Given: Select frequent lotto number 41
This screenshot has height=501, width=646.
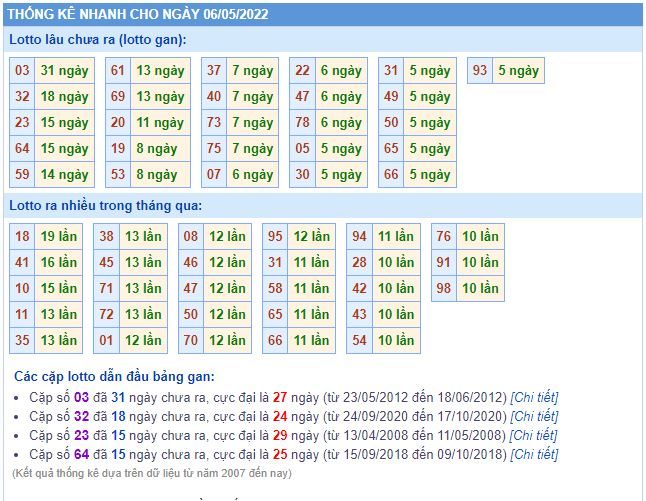Looking at the screenshot, I should [x=22, y=262].
